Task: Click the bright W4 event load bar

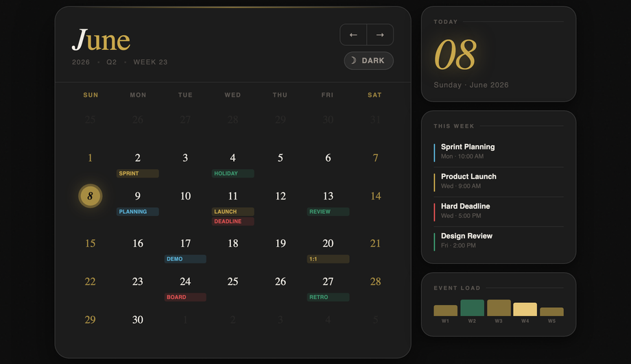Action: 525,309
